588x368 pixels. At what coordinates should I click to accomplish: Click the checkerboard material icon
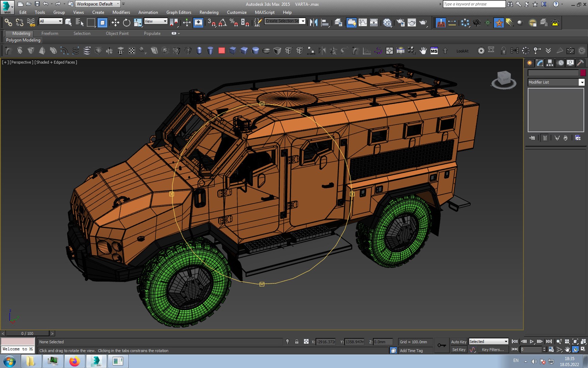point(132,51)
